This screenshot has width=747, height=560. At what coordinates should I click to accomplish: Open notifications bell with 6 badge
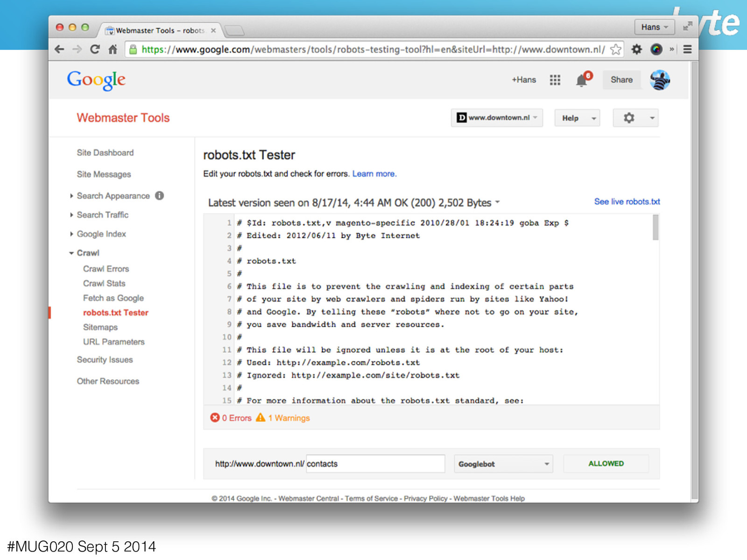tap(583, 79)
